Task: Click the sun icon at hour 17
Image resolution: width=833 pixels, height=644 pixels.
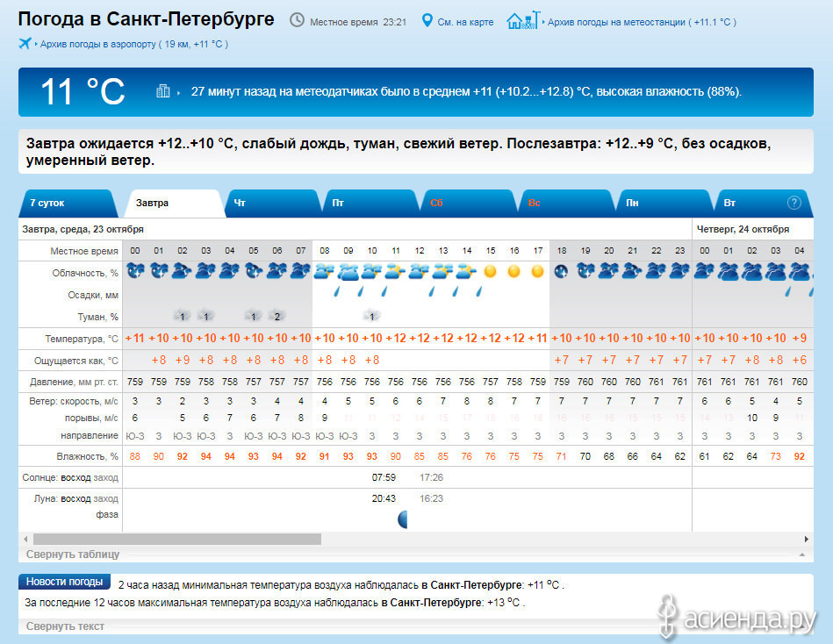Action: coord(537,272)
